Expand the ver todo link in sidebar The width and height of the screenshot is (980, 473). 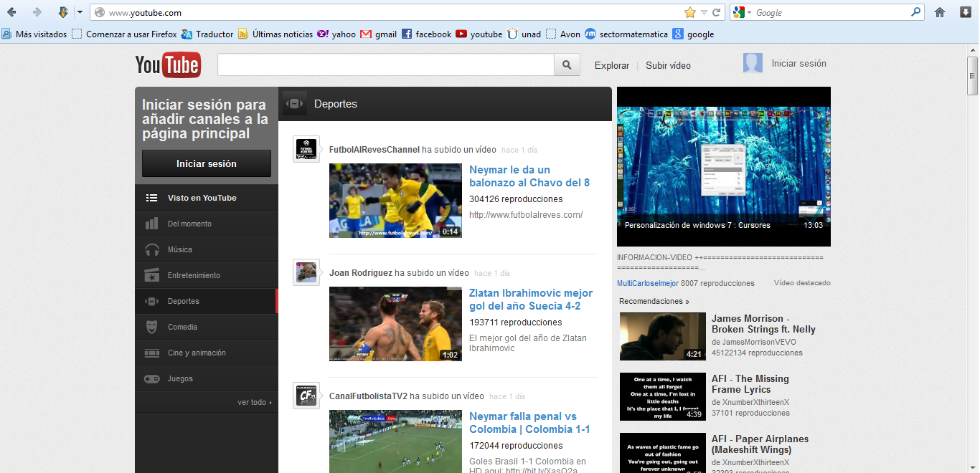(x=255, y=402)
